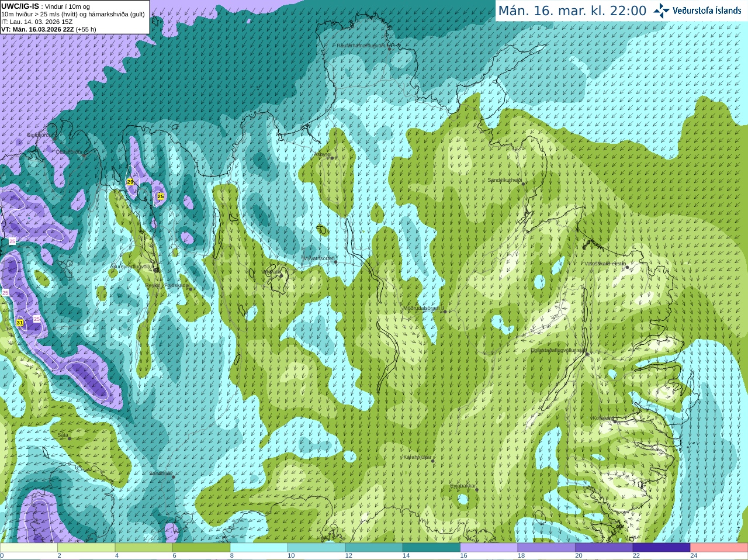
Task: Select the Ólafsfjörður station dot
Action: 84,155
